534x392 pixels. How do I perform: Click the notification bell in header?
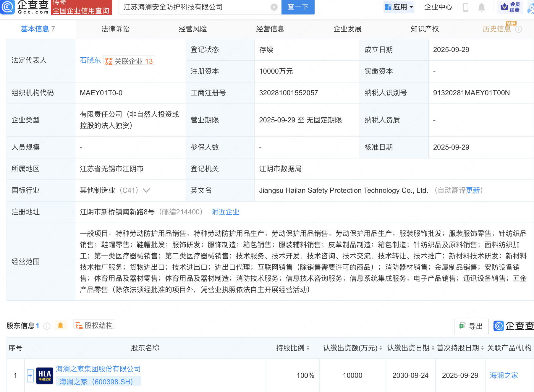coord(481,7)
